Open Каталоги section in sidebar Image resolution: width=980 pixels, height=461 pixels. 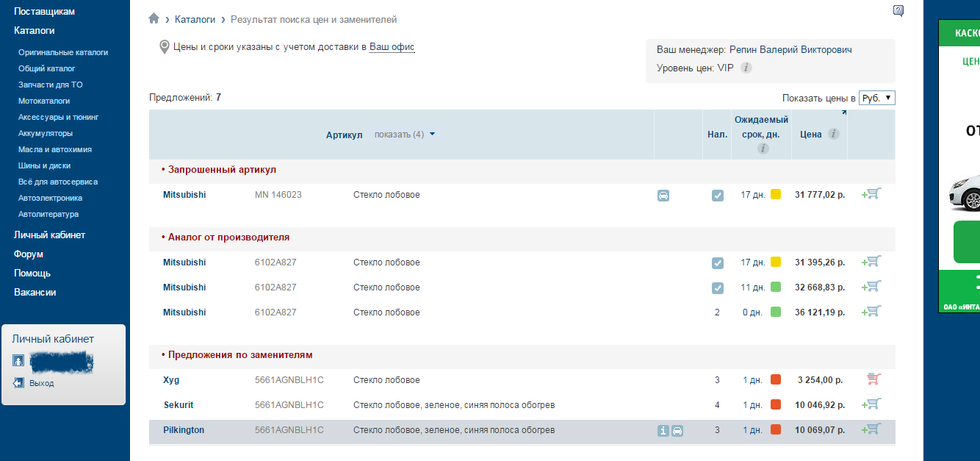click(35, 31)
